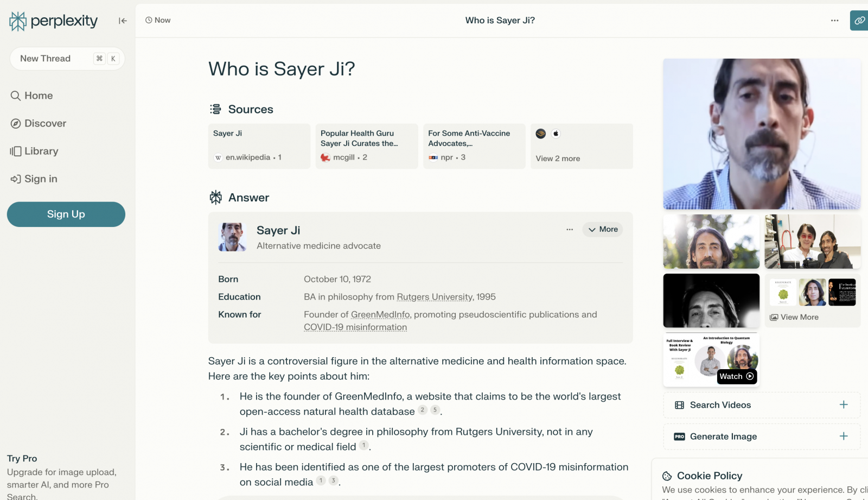Image resolution: width=868 pixels, height=500 pixels.
Task: Open the outdoor portrait thumbnail
Action: pyautogui.click(x=711, y=242)
